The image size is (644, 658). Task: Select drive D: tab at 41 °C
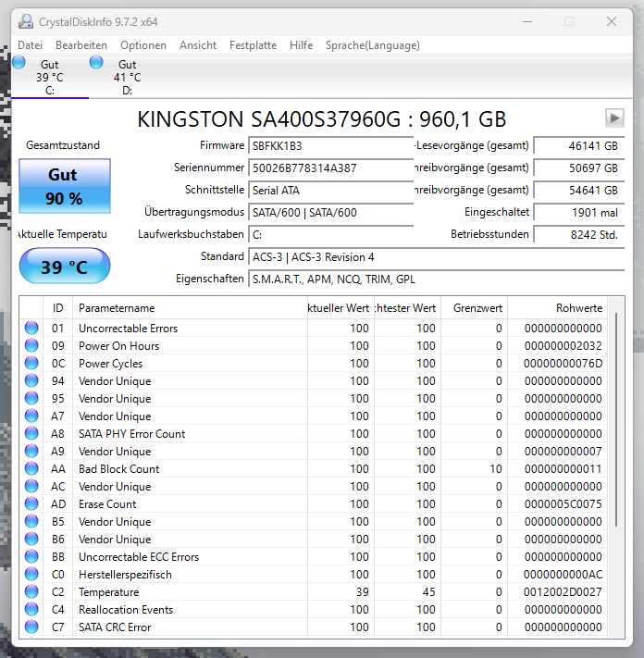click(127, 77)
